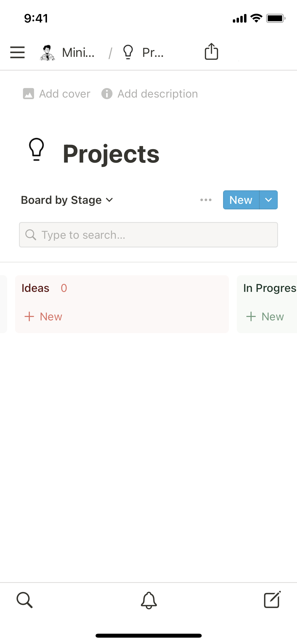Compose a new page with pencil icon
This screenshot has height=644, width=297.
click(x=272, y=600)
